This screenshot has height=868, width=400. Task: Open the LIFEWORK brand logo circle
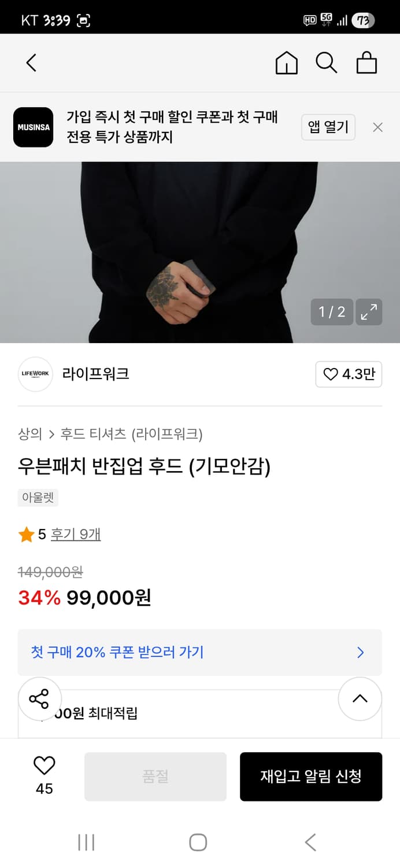click(x=35, y=374)
